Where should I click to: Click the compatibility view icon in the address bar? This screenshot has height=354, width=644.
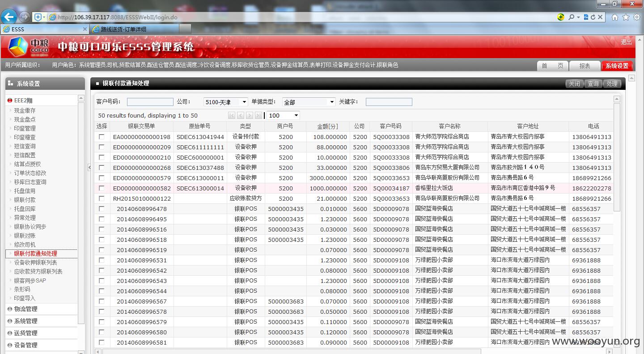586,17
